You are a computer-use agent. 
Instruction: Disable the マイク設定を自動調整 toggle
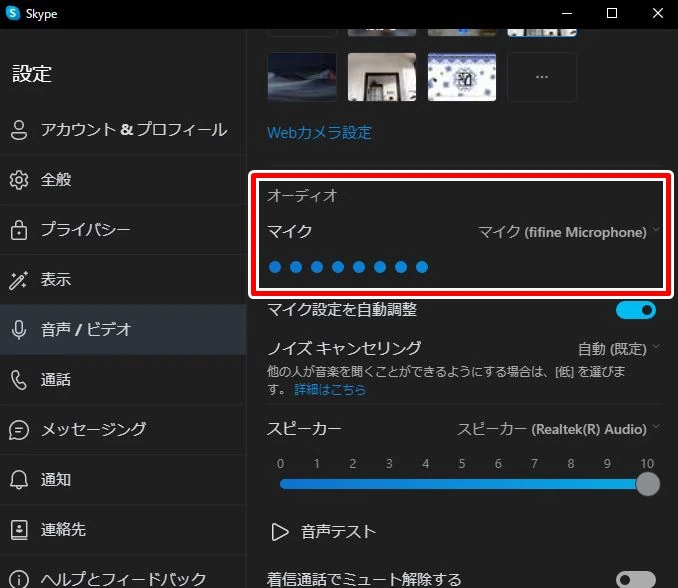click(635, 310)
